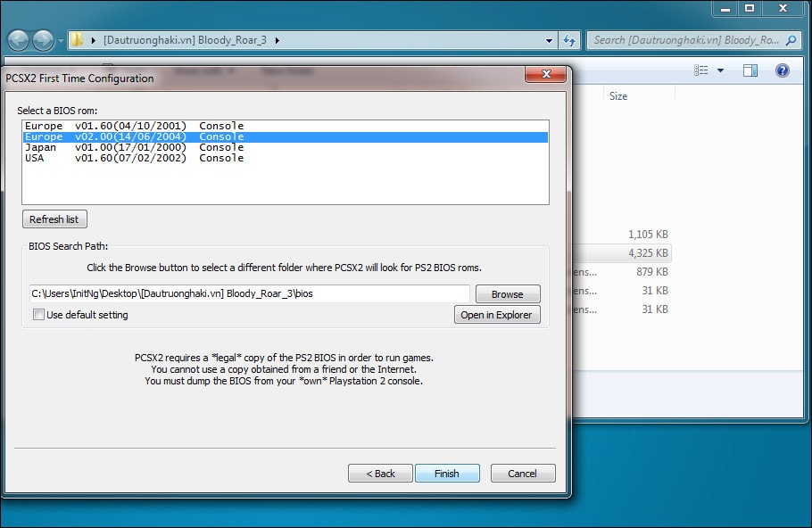Viewport: 812px width, 528px height.
Task: Click the Browse button for BIOS path
Action: click(508, 294)
